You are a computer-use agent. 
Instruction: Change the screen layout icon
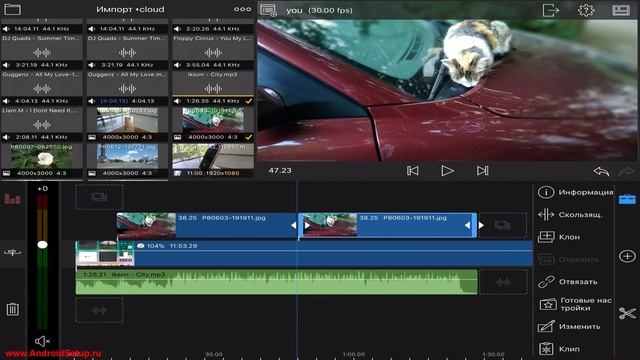[x=621, y=10]
